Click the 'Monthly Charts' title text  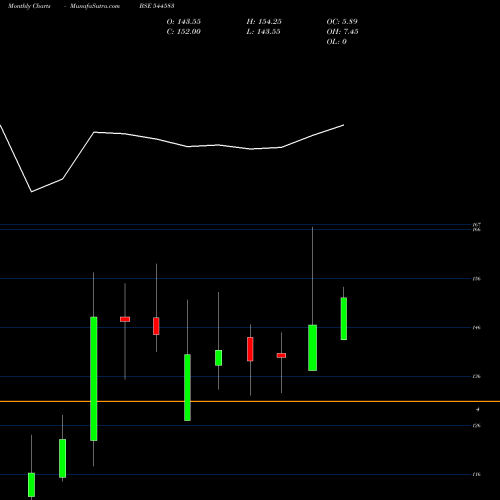click(x=29, y=6)
